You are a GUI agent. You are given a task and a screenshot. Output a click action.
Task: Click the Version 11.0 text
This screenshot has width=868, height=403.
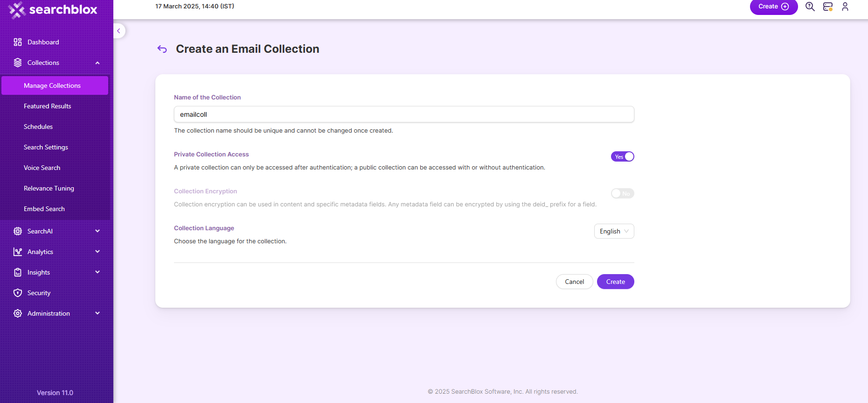pyautogui.click(x=55, y=393)
